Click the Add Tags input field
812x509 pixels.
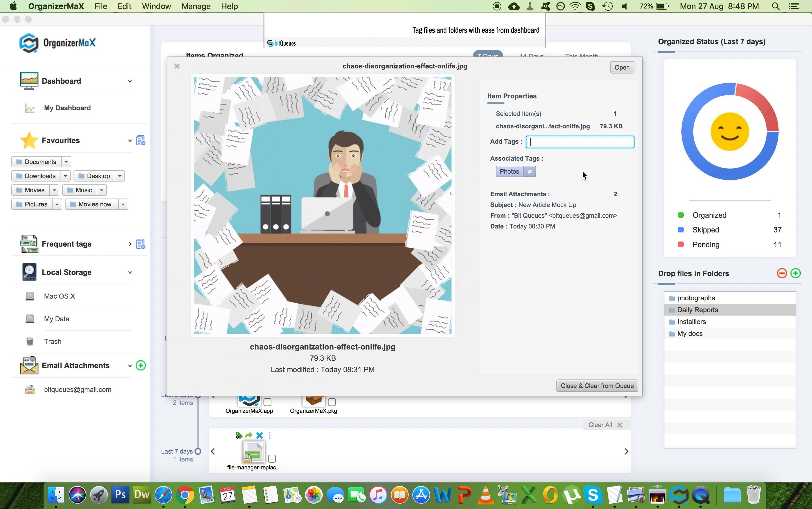(580, 142)
